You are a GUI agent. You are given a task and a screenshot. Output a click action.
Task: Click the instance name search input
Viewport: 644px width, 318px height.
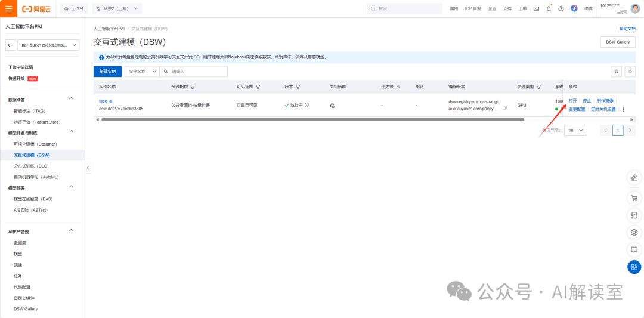[x=193, y=72]
